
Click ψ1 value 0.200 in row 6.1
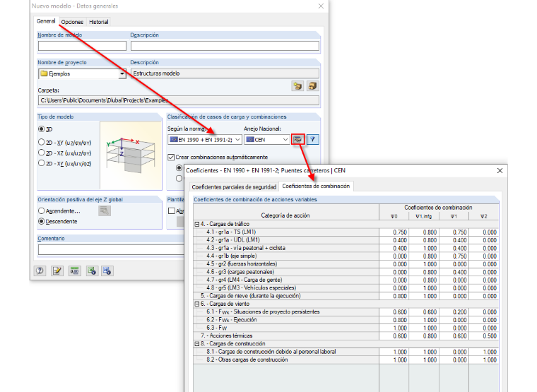[x=454, y=312]
